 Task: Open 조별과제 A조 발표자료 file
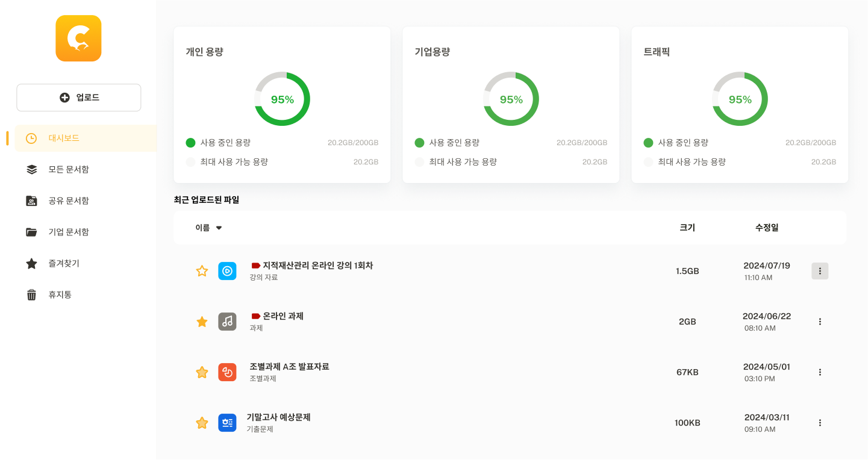pos(289,367)
